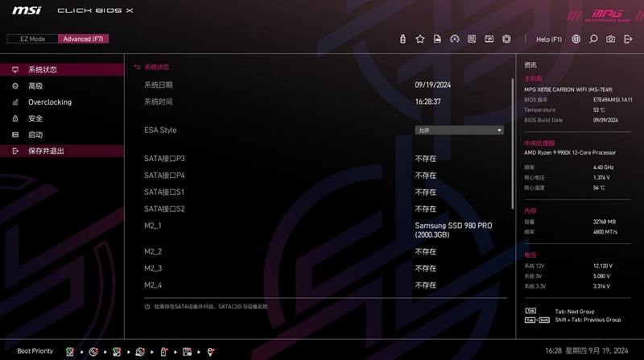Screen dimensions: 644x360
Task: Click the boot icon beside 启动
Action: click(x=15, y=134)
